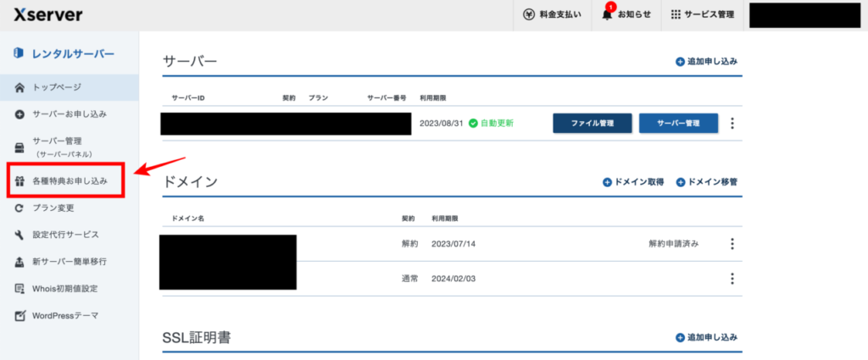The image size is (868, 360).
Task: Open the three-dot menu for 2024/02/03 domain
Action: click(x=732, y=278)
